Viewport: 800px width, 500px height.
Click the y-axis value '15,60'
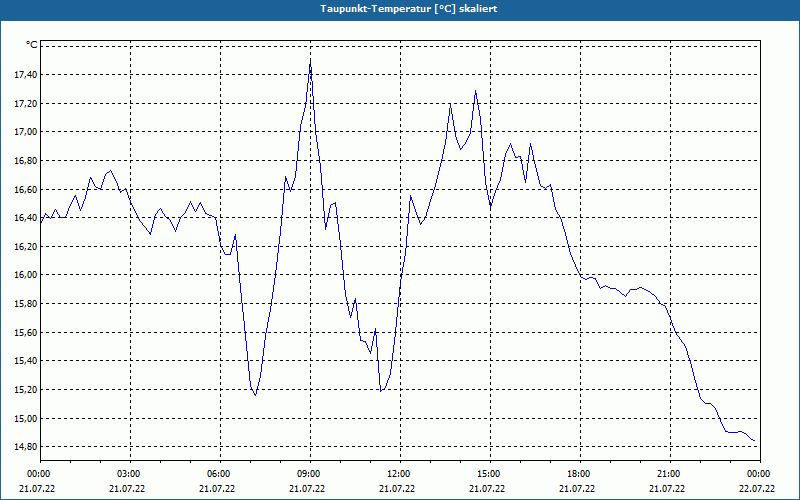[27, 333]
